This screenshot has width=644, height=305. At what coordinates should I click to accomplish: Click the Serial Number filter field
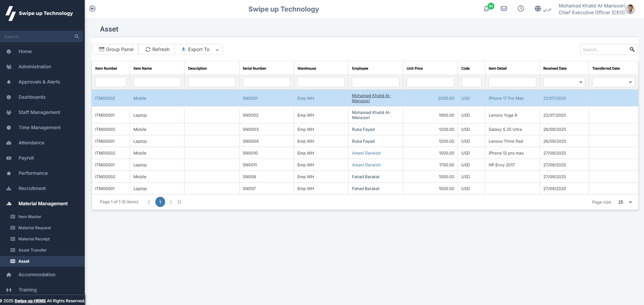point(266,82)
